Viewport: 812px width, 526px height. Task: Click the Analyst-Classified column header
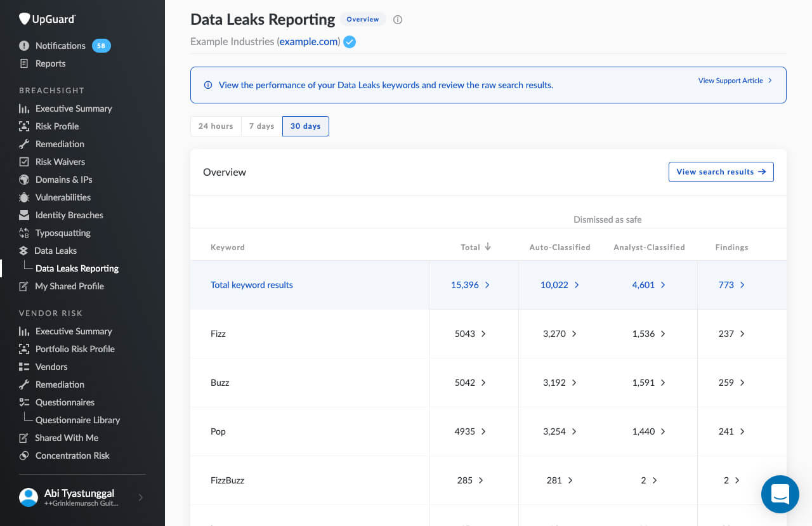point(649,247)
